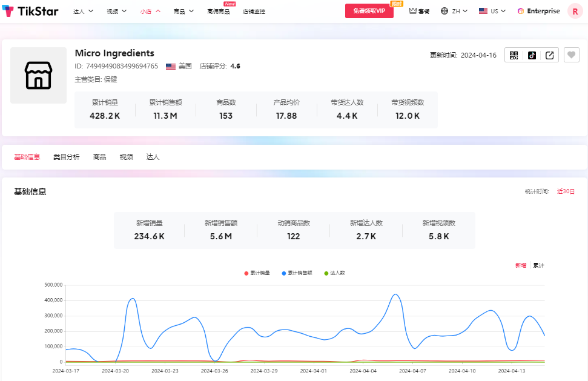Click the Enterprise badge icon
The height and width of the screenshot is (381, 588).
pyautogui.click(x=521, y=12)
